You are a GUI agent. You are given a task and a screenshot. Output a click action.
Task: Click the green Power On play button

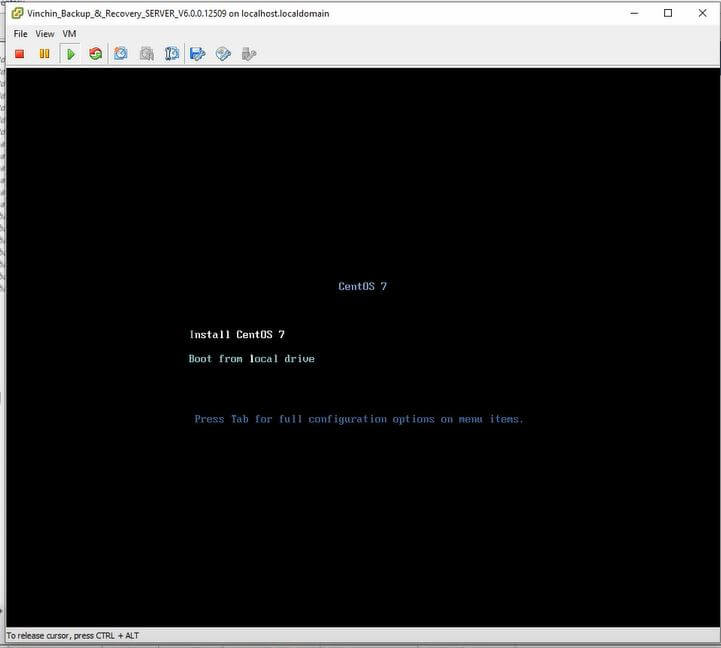(x=70, y=54)
